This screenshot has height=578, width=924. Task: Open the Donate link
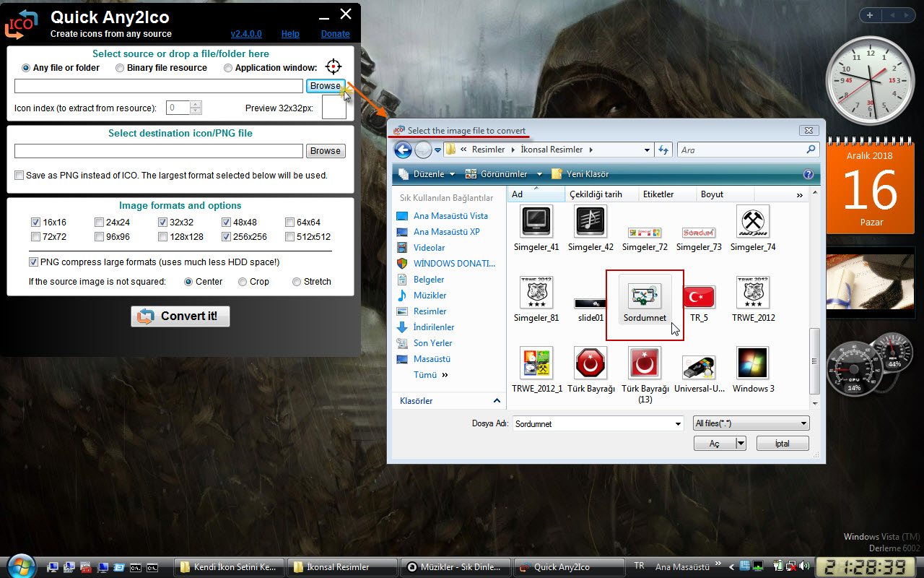click(336, 34)
